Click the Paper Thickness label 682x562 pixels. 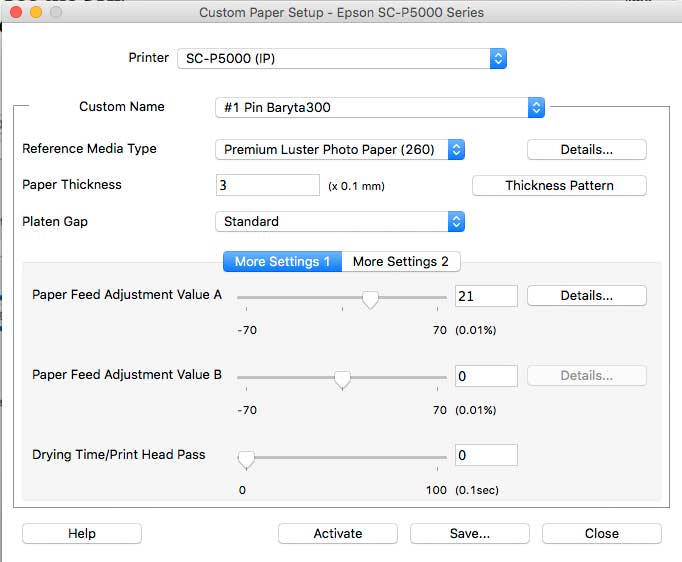pos(72,185)
